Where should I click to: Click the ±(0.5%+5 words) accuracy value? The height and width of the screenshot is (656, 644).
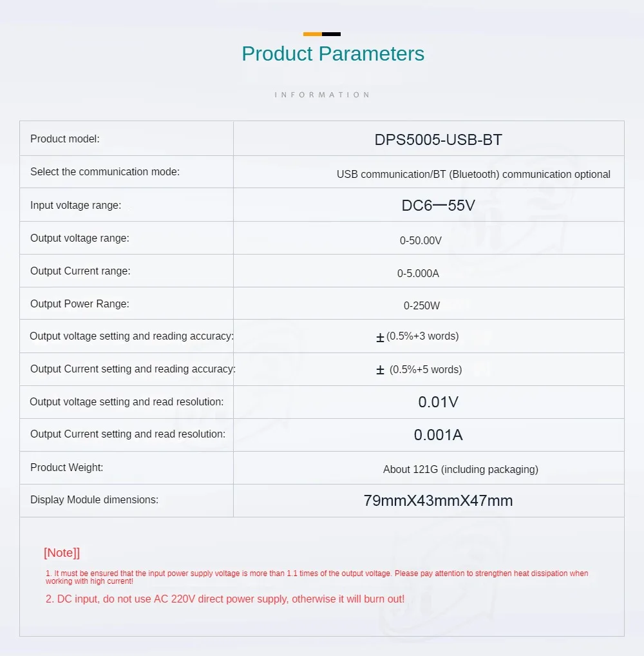pyautogui.click(x=419, y=369)
